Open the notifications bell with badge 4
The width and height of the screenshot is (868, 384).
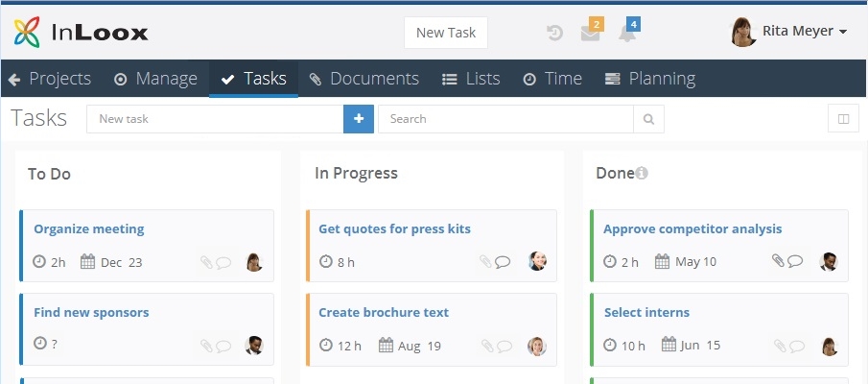point(628,32)
